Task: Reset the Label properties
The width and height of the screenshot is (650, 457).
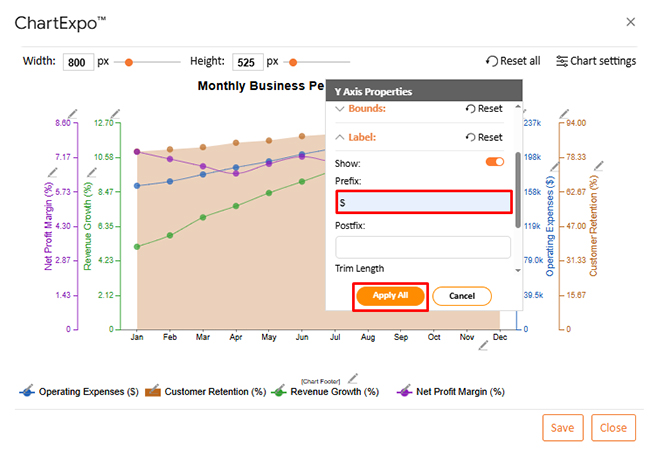Action: tap(484, 137)
